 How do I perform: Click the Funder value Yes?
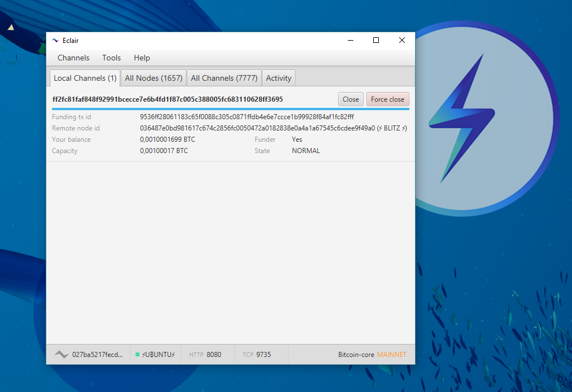[x=297, y=140]
